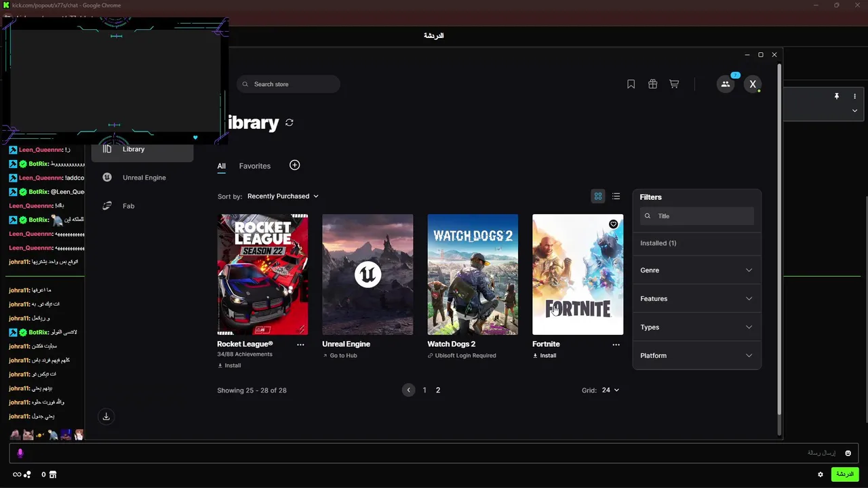
Task: Go to page 2
Action: point(438,390)
